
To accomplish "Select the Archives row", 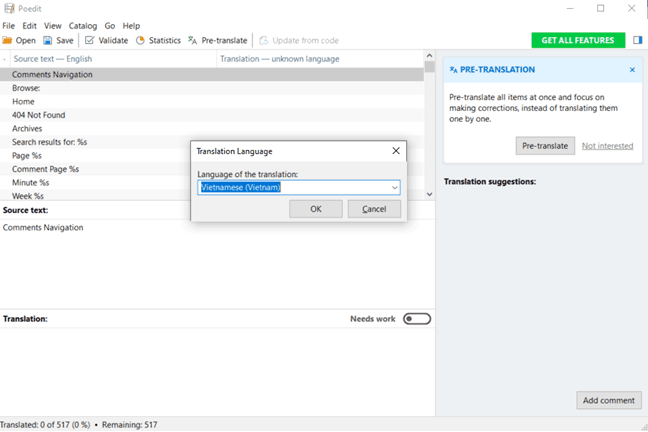I will [212, 129].
